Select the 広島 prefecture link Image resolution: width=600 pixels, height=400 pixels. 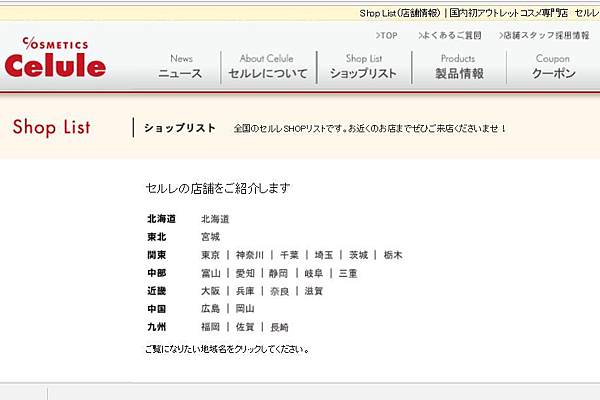210,309
